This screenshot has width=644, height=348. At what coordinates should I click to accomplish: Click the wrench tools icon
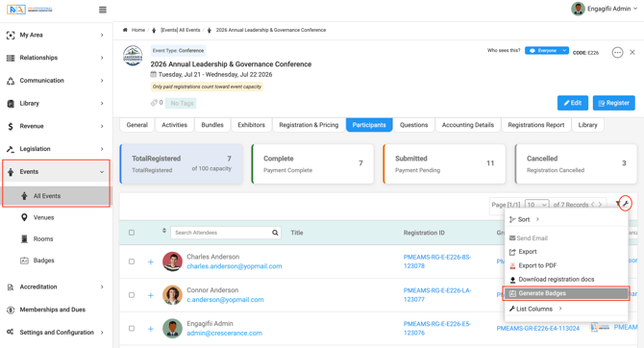tap(626, 204)
